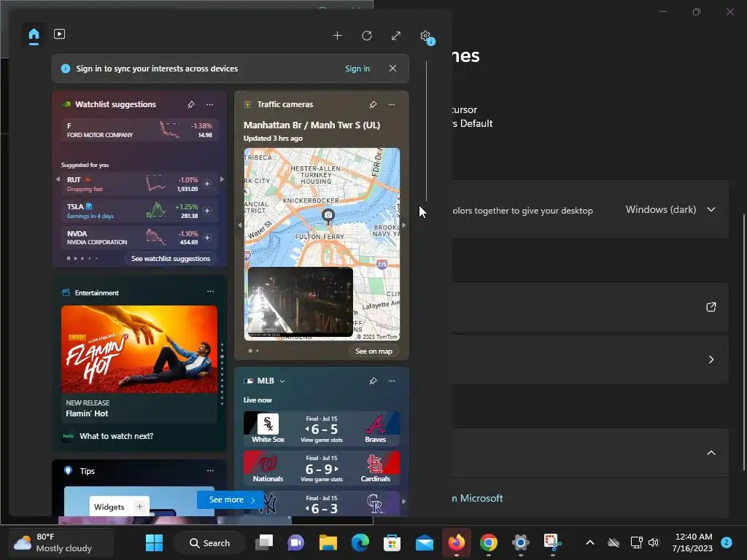The image size is (747, 560).
Task: Open Tips widget more options
Action: point(210,470)
